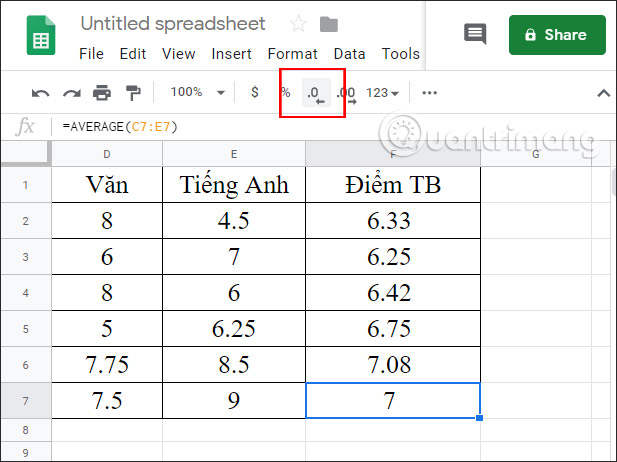Open comments history speech bubble
Viewport: 617px width, 462px height.
pyautogui.click(x=475, y=34)
